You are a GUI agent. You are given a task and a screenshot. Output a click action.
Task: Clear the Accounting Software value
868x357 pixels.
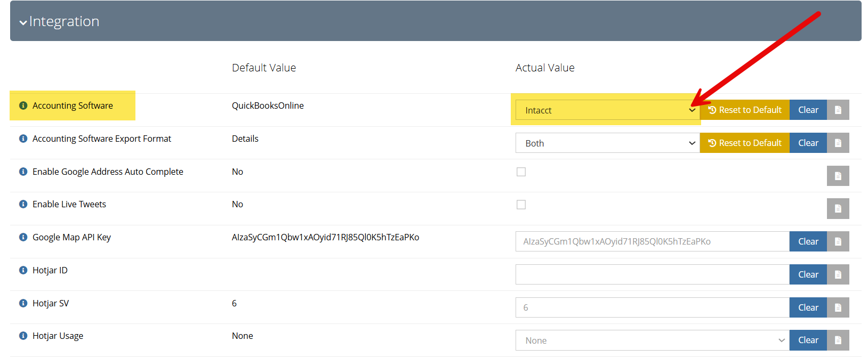click(x=808, y=110)
